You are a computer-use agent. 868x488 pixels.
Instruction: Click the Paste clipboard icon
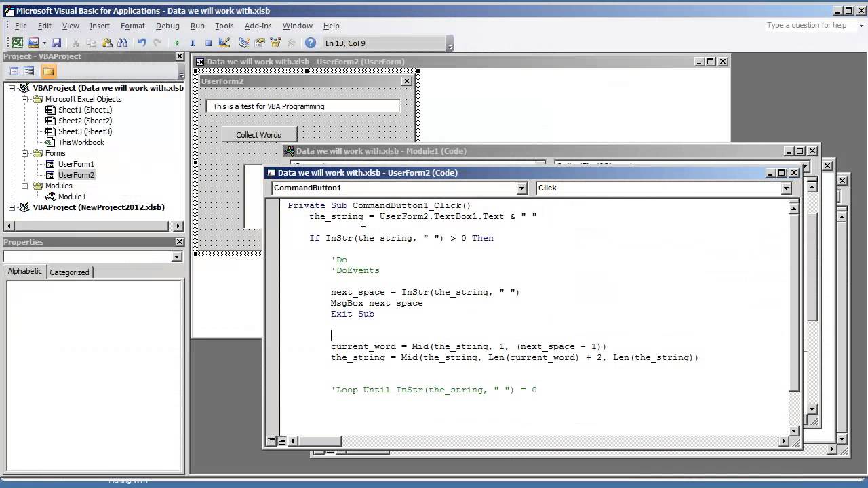click(x=106, y=43)
